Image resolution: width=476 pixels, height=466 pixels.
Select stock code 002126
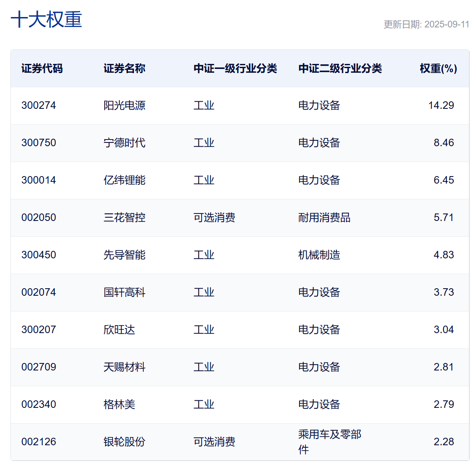click(x=39, y=442)
